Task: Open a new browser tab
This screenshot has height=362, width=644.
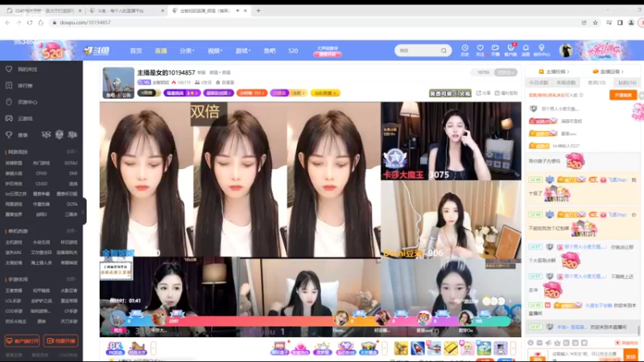Action: (258, 10)
